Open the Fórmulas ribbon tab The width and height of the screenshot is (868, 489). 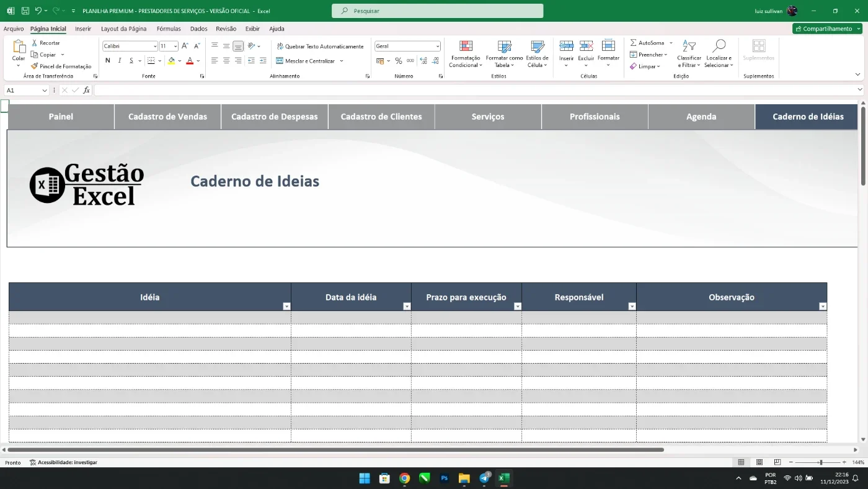tap(169, 29)
